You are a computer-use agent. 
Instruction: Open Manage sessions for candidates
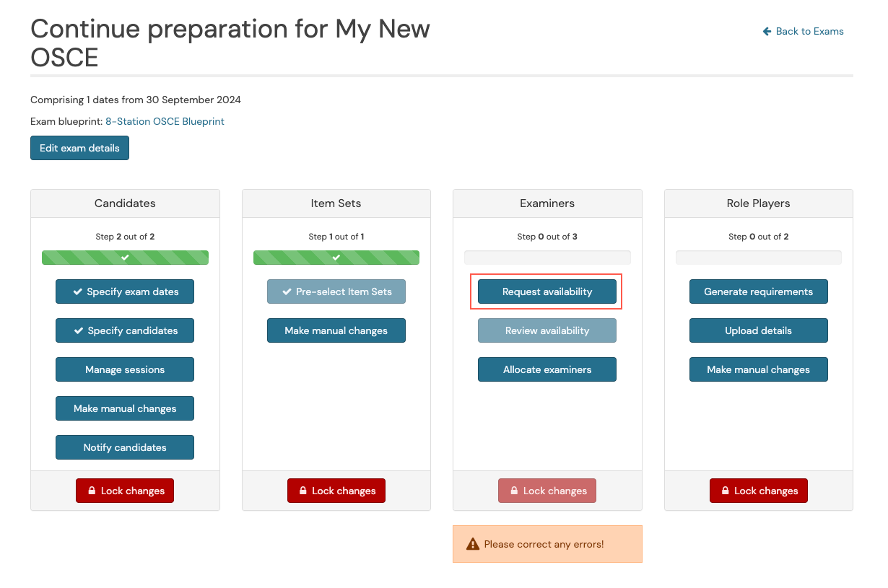(125, 369)
